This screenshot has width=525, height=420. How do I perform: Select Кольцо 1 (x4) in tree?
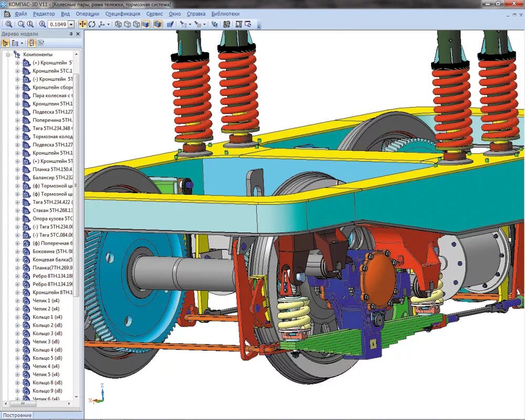point(47,317)
